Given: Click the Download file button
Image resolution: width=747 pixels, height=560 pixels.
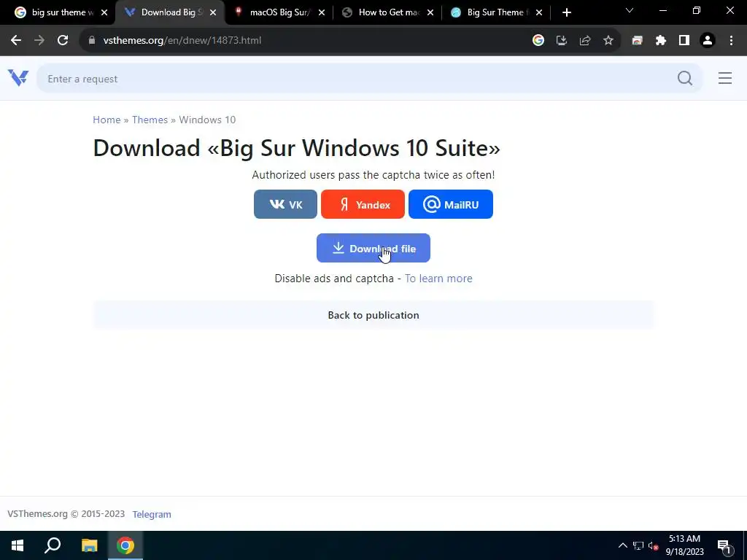Looking at the screenshot, I should pyautogui.click(x=373, y=248).
